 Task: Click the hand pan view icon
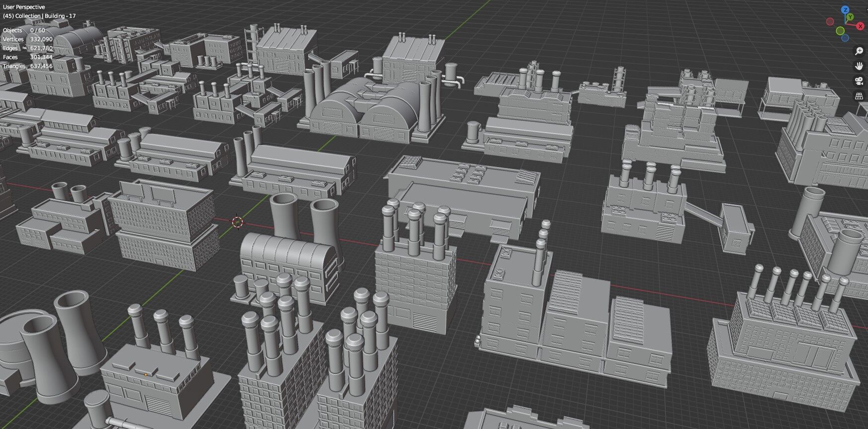click(x=859, y=66)
